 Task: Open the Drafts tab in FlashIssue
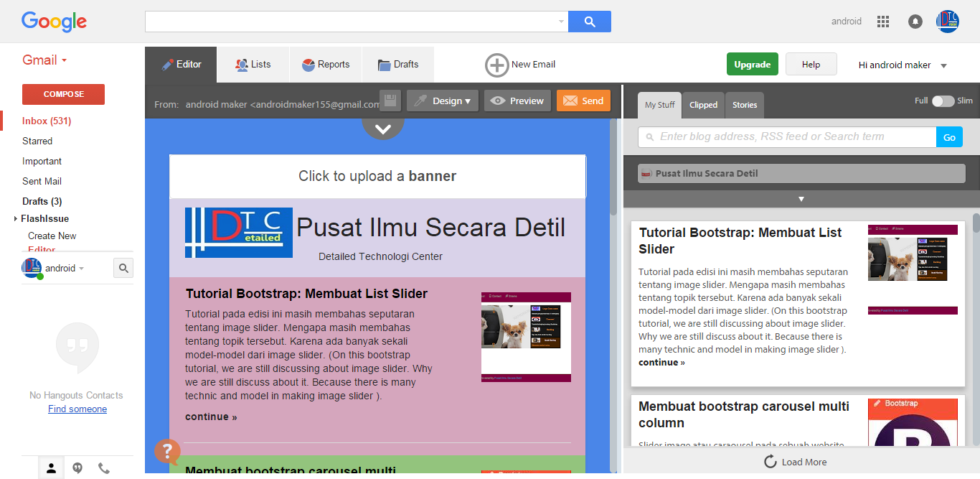398,65
